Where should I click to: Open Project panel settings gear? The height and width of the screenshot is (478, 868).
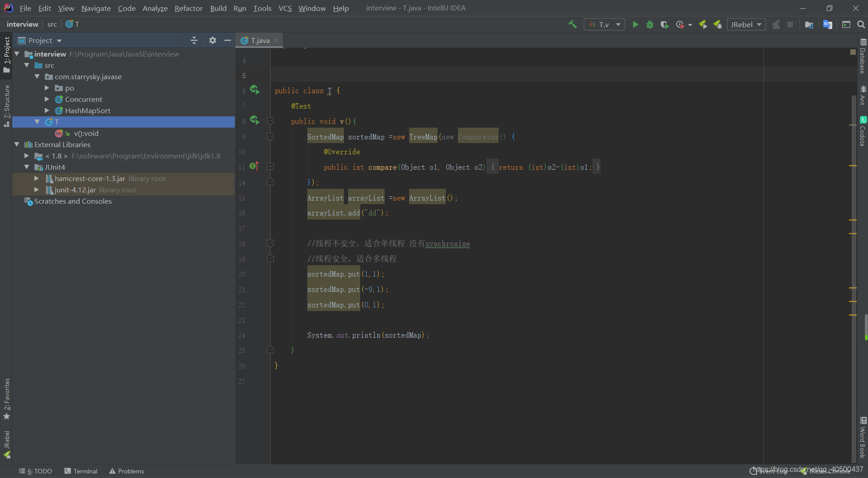coord(213,40)
